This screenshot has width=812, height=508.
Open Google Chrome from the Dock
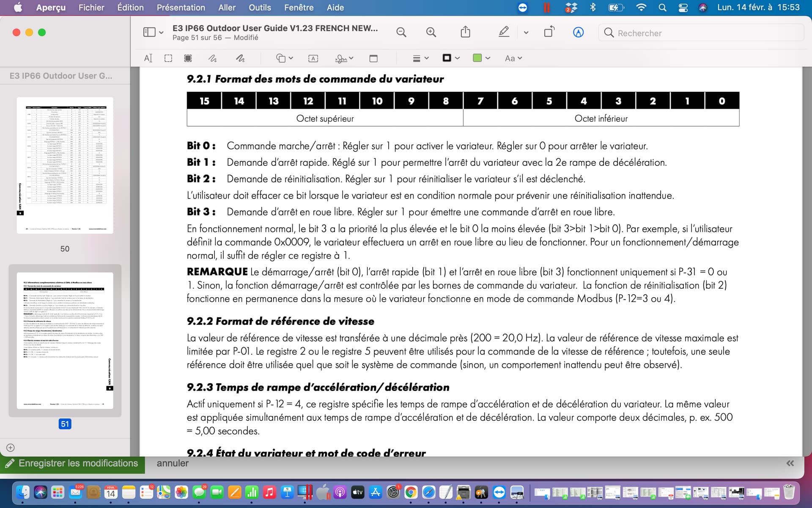[x=411, y=492]
